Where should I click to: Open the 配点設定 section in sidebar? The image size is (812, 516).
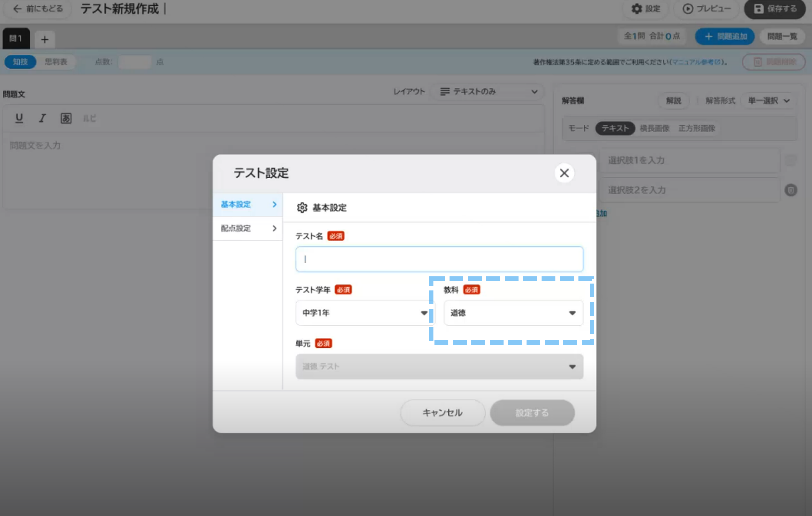point(248,228)
